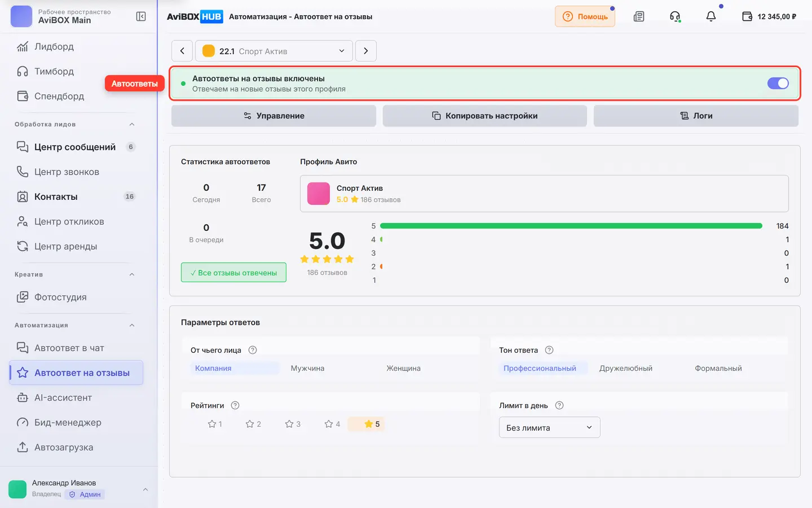812x508 pixels.
Task: Expand the Александр Иванов user menu
Action: pos(145,489)
